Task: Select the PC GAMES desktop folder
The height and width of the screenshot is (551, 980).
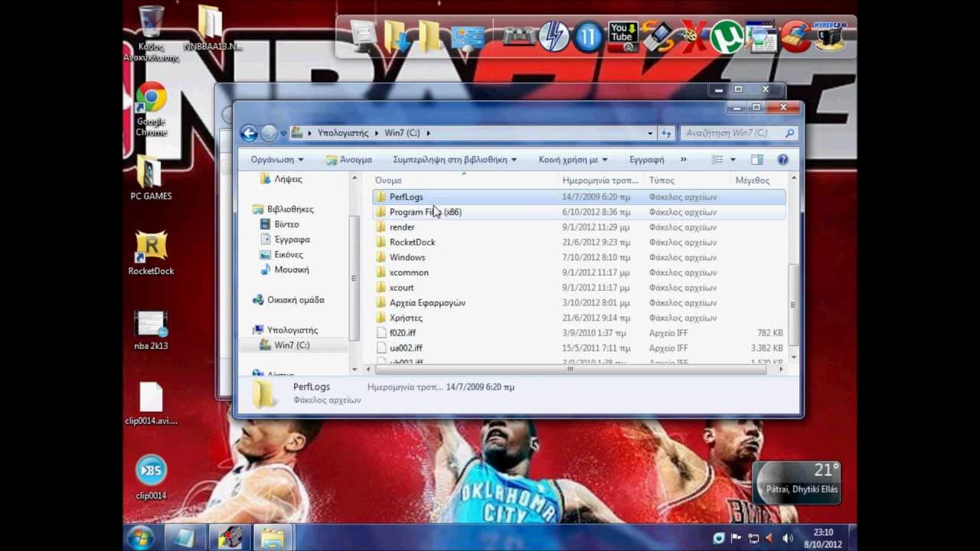Action: click(151, 178)
